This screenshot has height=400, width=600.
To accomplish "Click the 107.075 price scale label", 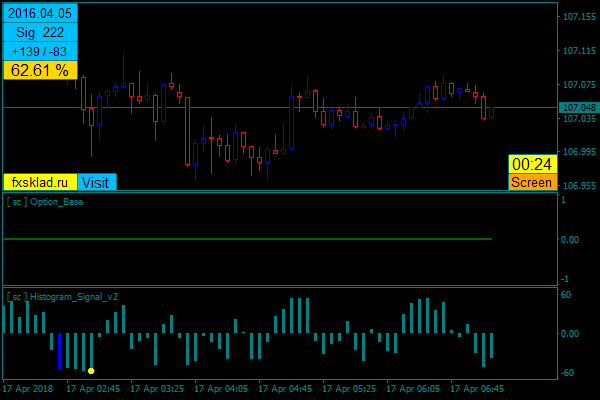I will pos(579,85).
